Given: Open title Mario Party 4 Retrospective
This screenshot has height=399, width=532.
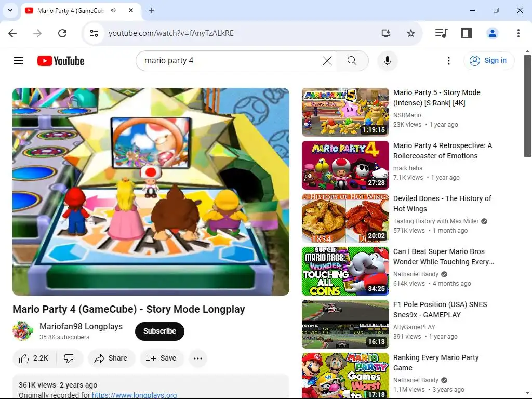Looking at the screenshot, I should click(443, 151).
